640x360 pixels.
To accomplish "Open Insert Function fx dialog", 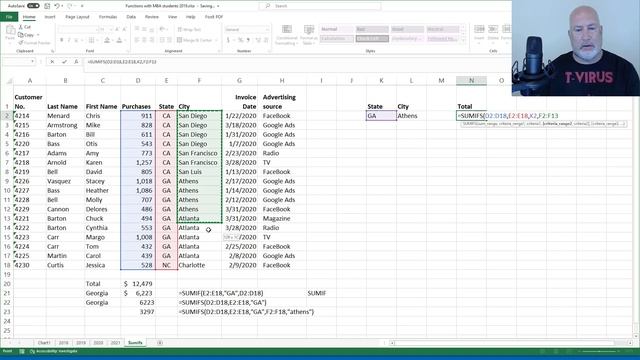I will click(x=76, y=62).
